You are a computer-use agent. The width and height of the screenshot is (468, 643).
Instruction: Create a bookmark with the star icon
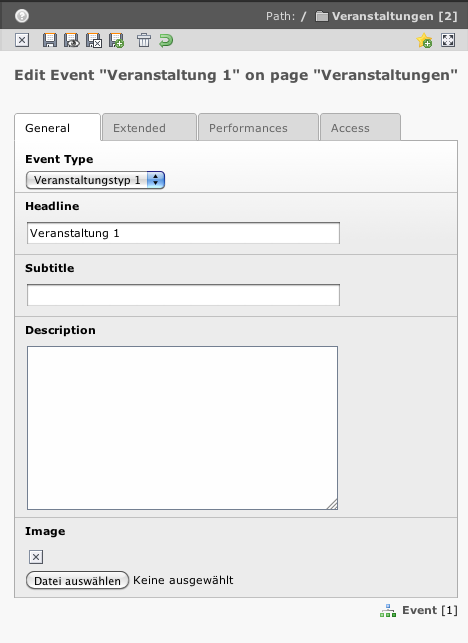click(424, 40)
